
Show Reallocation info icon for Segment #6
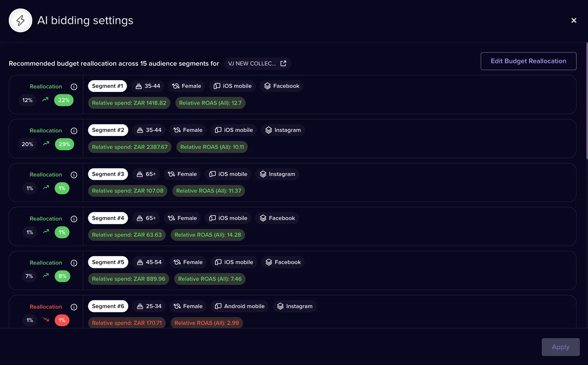(74, 307)
